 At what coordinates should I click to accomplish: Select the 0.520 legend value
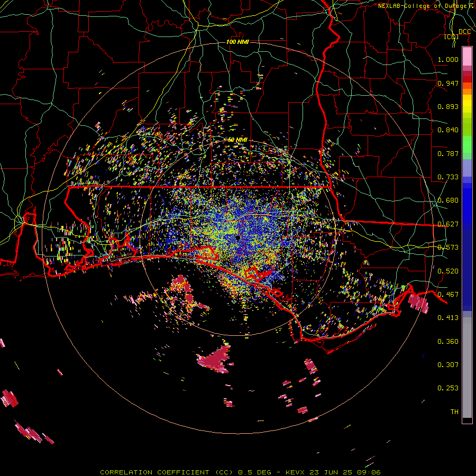448,271
